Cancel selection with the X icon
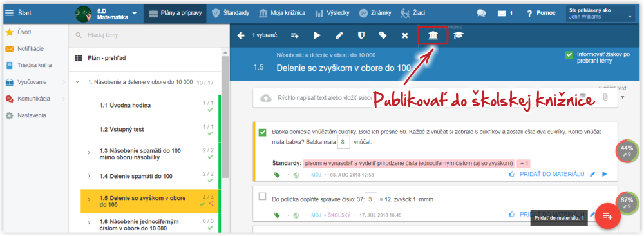The height and width of the screenshot is (236, 644). point(404,35)
